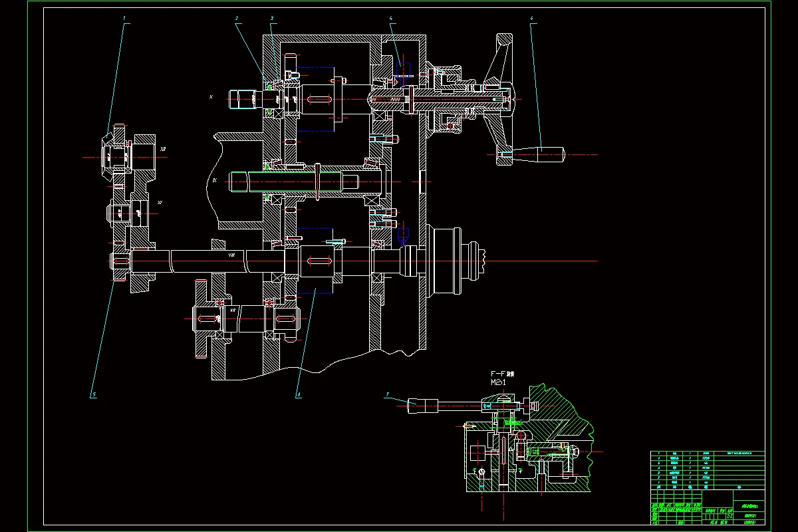This screenshot has height=532, width=798.
Task: Select the round chuck on the long shaft
Action: [445, 260]
